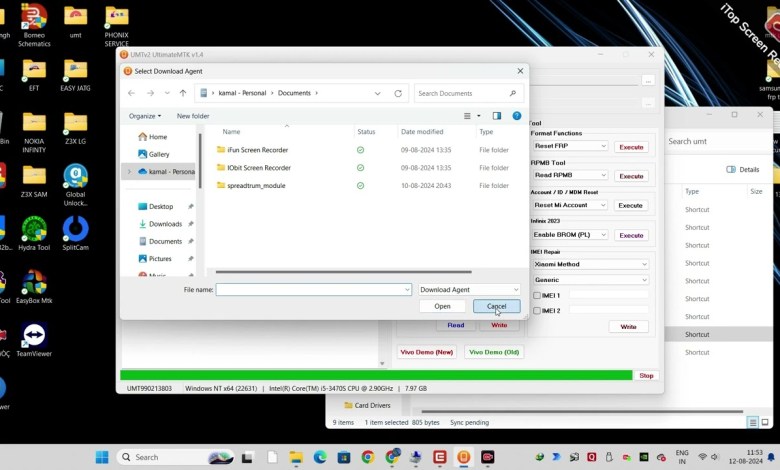780x470 pixels.
Task: Click the Vivo Demo (Old) button
Action: pyautogui.click(x=494, y=352)
